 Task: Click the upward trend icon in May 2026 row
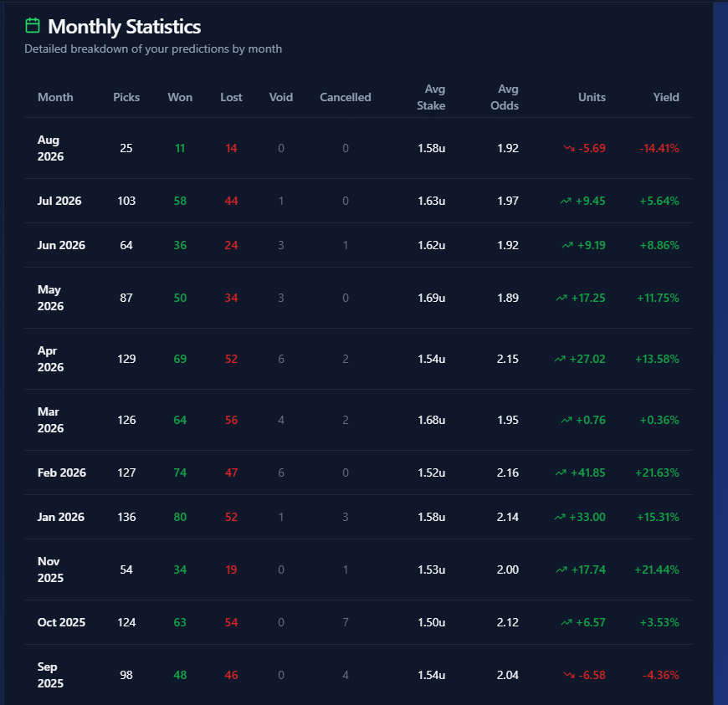click(561, 298)
